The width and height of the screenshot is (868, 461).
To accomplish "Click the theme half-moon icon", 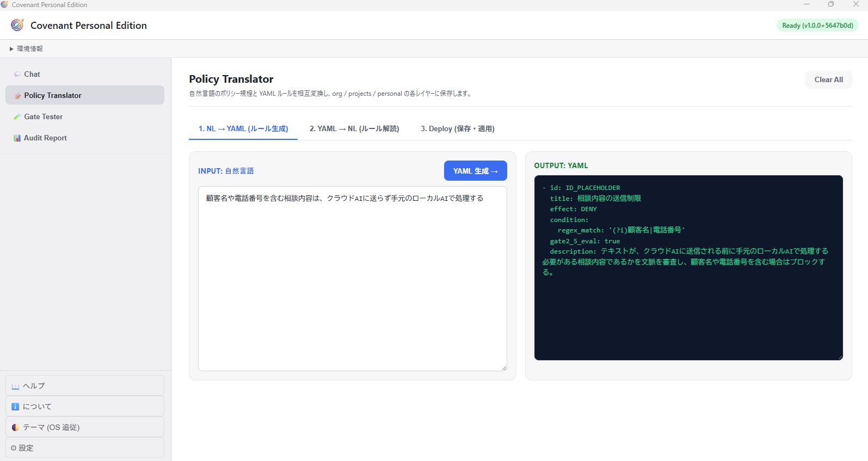I will click(15, 427).
